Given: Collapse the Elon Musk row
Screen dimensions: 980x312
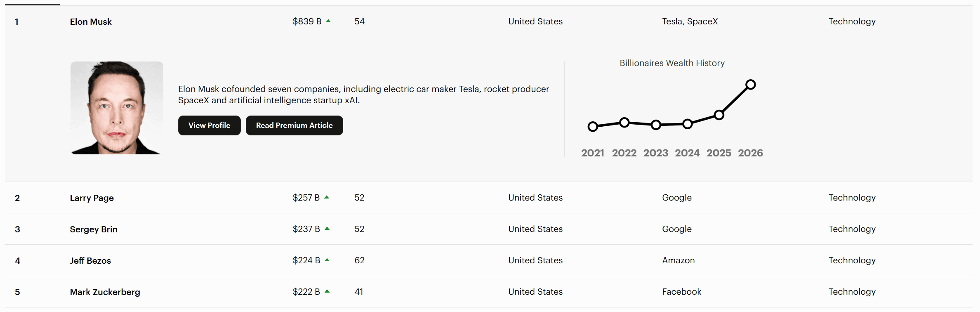Looking at the screenshot, I should (x=91, y=22).
